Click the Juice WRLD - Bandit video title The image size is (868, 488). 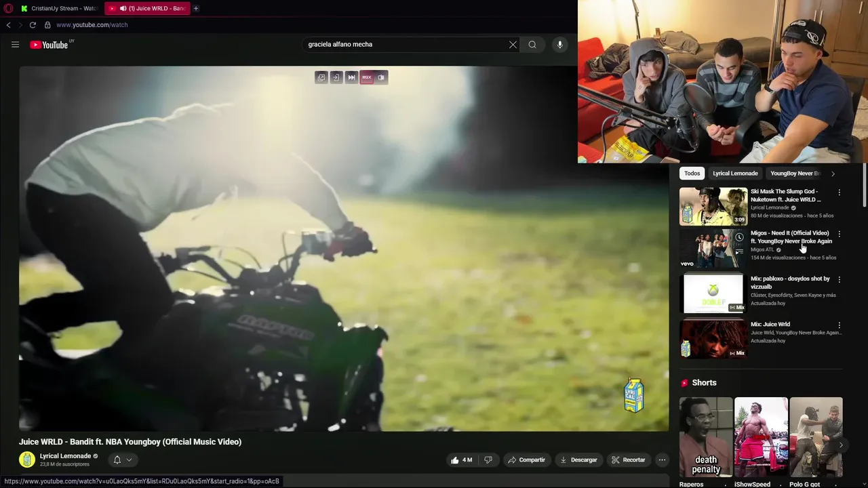point(130,442)
